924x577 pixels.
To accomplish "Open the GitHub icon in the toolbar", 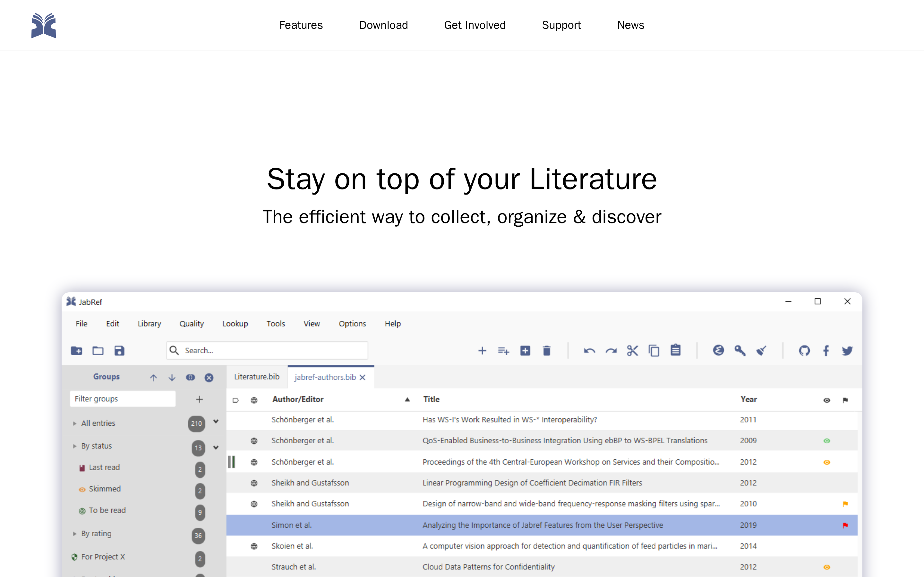I will (804, 350).
